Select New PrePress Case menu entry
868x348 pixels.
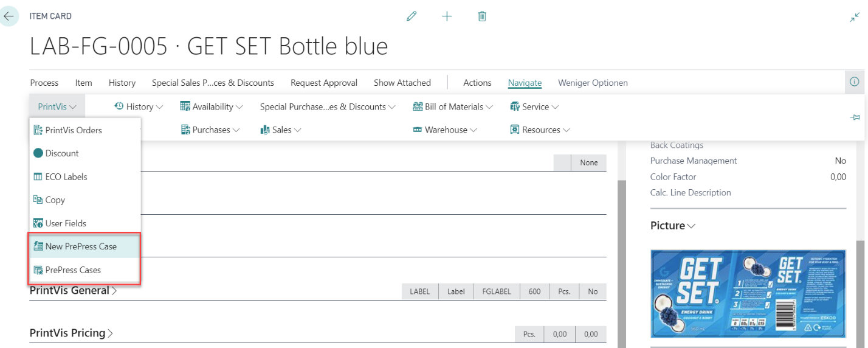[x=81, y=246]
